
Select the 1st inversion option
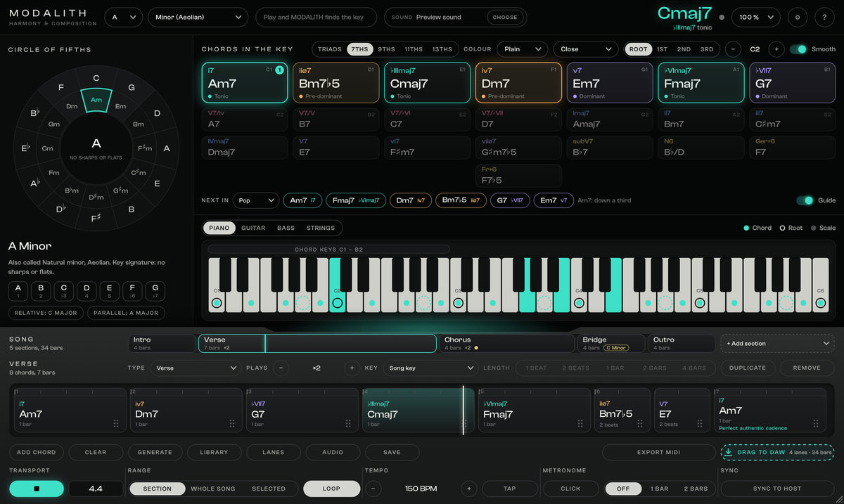coord(662,49)
